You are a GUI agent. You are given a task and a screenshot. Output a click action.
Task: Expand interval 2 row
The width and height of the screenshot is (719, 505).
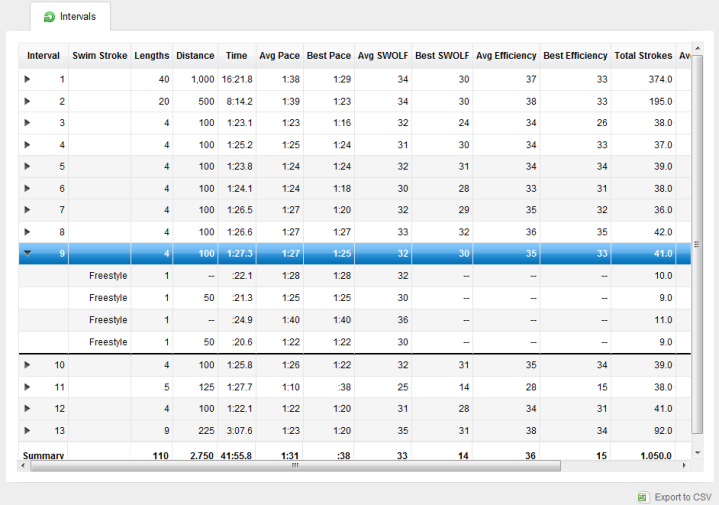tap(27, 101)
